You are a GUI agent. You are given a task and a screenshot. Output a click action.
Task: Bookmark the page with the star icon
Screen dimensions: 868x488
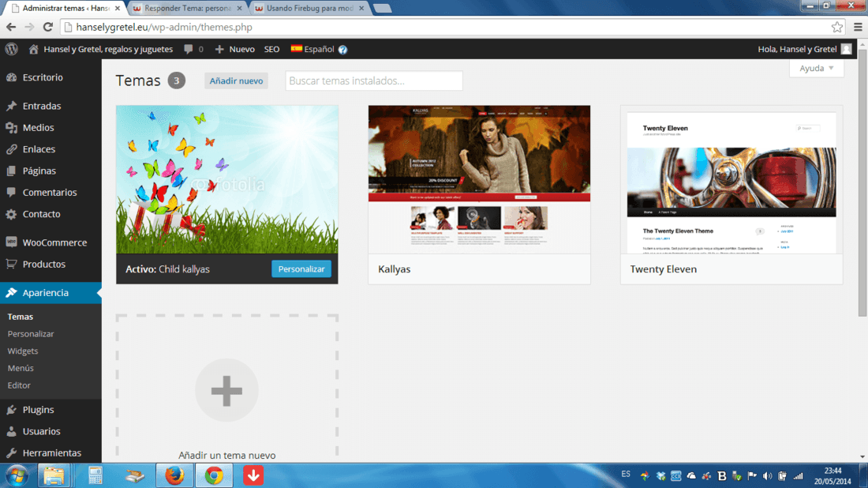pyautogui.click(x=837, y=27)
